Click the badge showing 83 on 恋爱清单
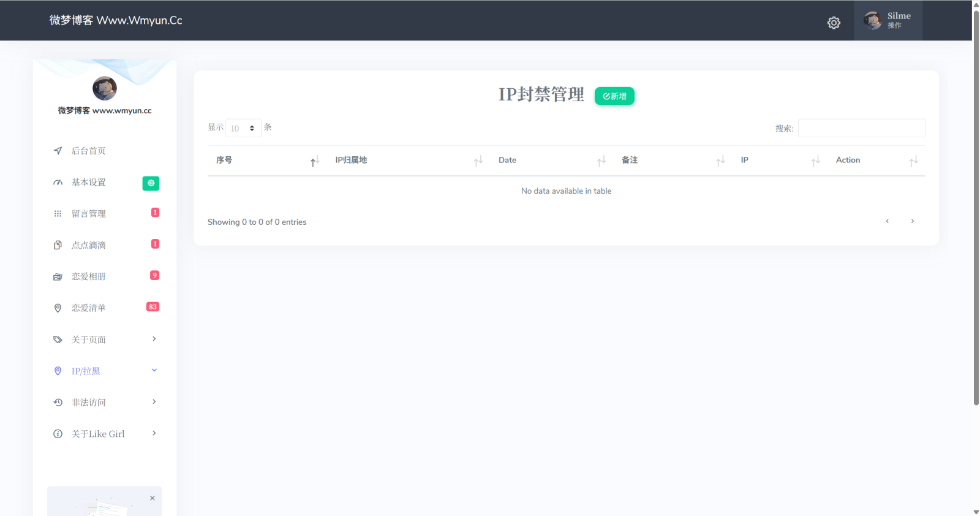980x516 pixels. pos(153,307)
